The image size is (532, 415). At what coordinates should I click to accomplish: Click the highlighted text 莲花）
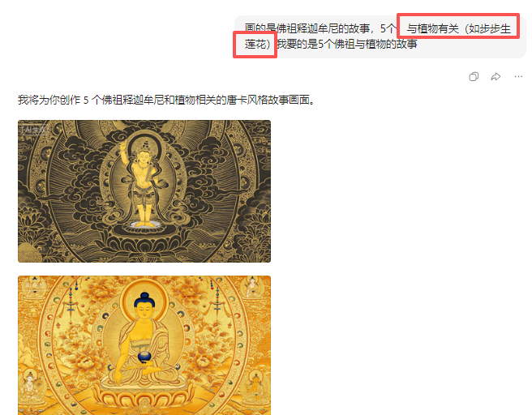(258, 44)
